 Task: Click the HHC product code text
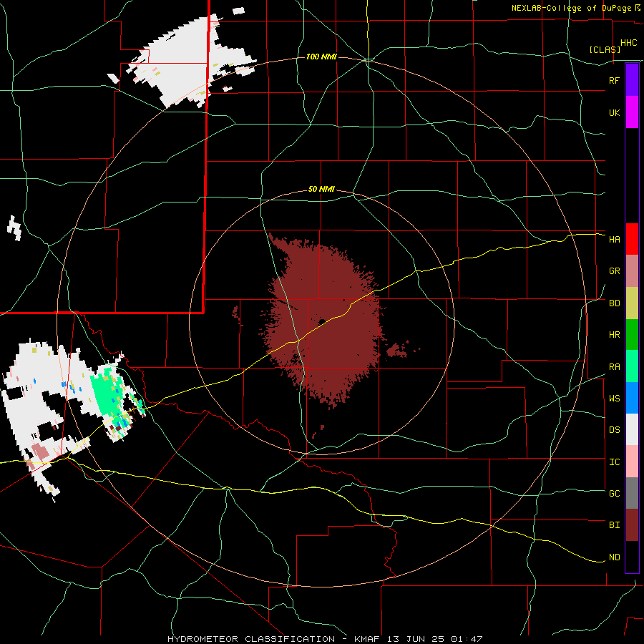point(628,43)
